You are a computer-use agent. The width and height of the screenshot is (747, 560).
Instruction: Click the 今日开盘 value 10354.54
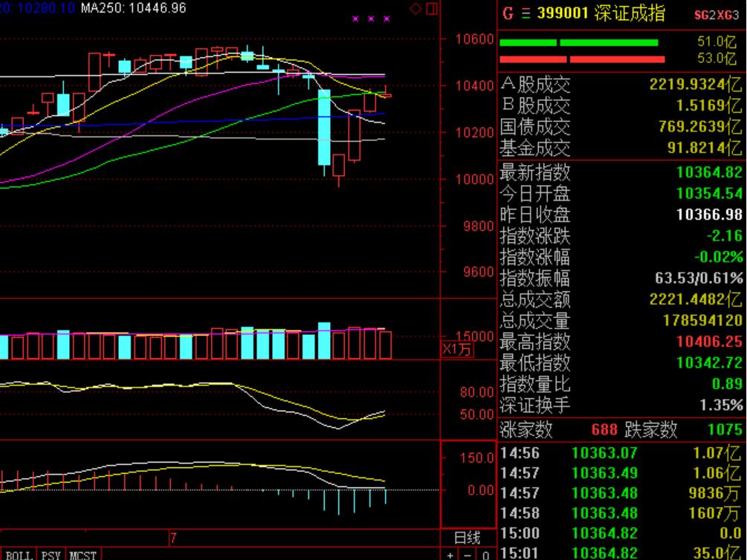709,193
